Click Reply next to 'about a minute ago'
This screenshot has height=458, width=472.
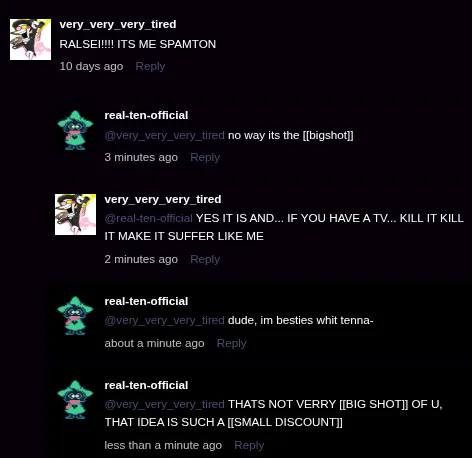click(x=231, y=343)
